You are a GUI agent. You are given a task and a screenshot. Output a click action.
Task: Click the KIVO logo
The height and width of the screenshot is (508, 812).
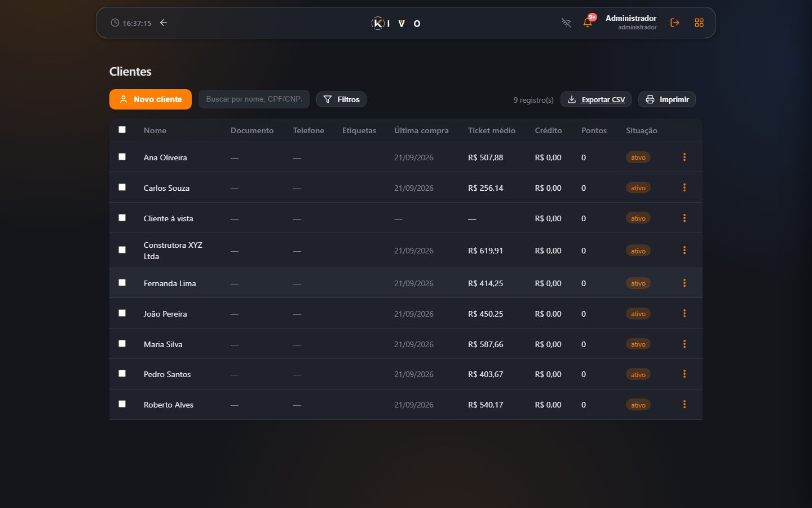[x=396, y=23]
